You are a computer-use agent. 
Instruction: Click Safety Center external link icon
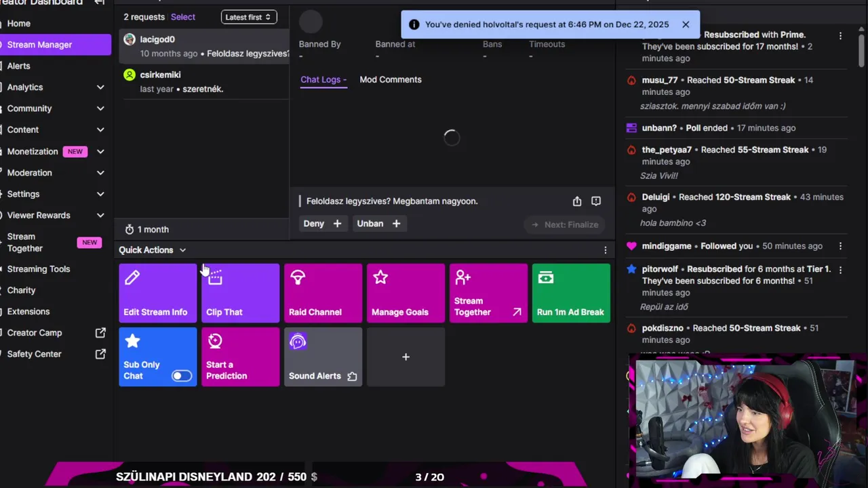100,354
